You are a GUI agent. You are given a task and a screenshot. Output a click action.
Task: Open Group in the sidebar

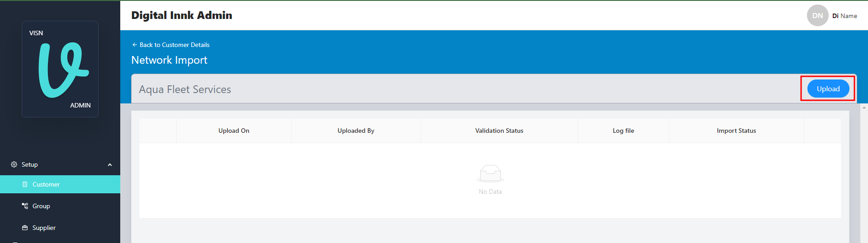click(60, 206)
